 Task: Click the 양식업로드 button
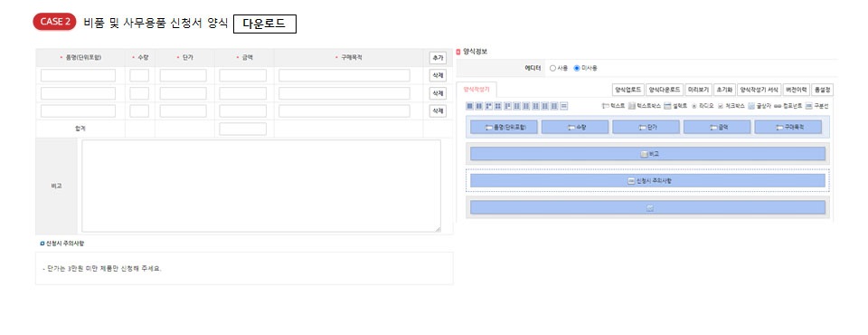tap(628, 90)
